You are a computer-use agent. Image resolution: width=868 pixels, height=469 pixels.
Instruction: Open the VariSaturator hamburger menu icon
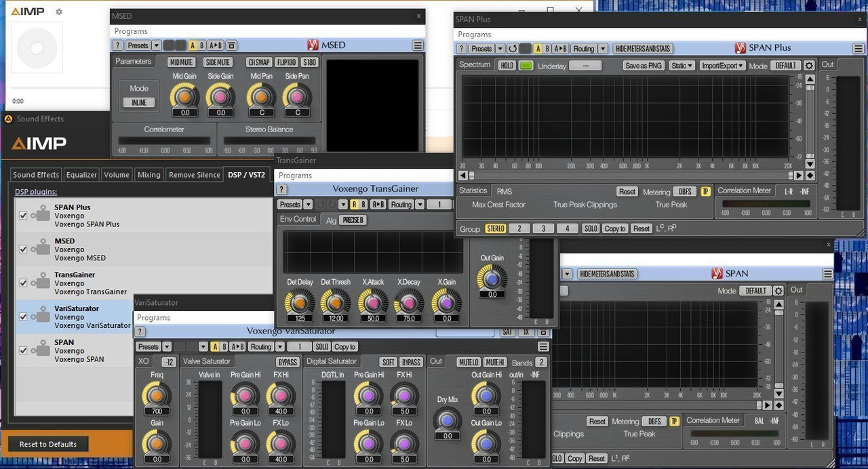pos(542,346)
